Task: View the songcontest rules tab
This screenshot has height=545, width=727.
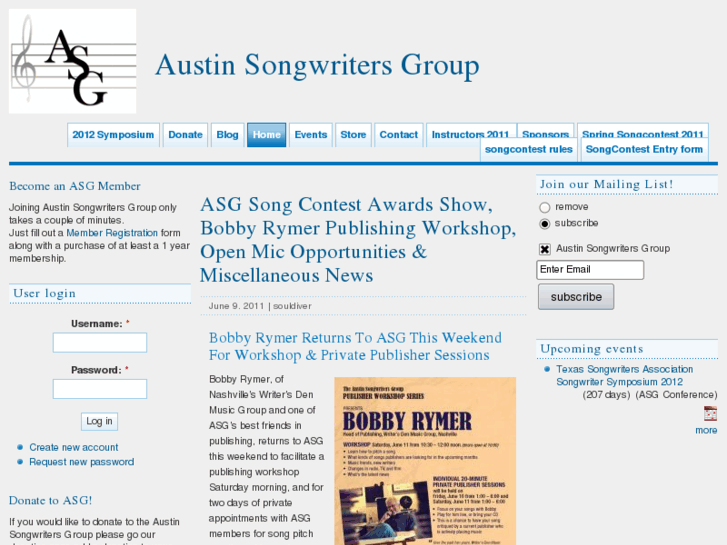Action: [529, 149]
